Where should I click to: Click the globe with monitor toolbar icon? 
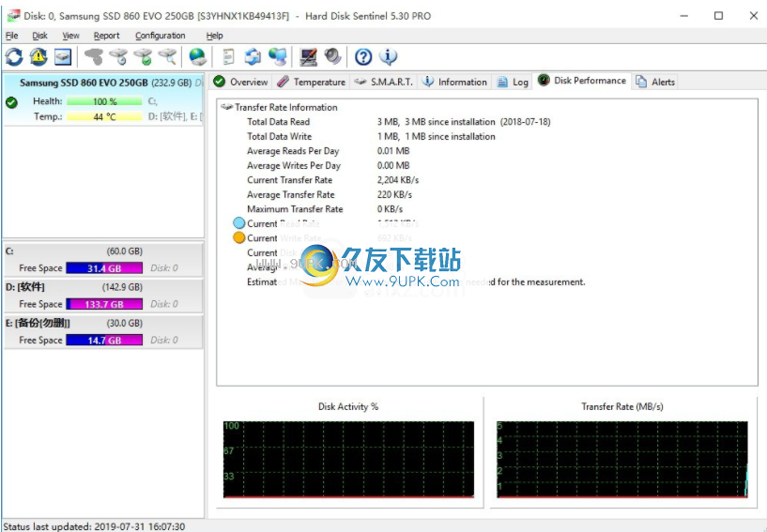[278, 56]
